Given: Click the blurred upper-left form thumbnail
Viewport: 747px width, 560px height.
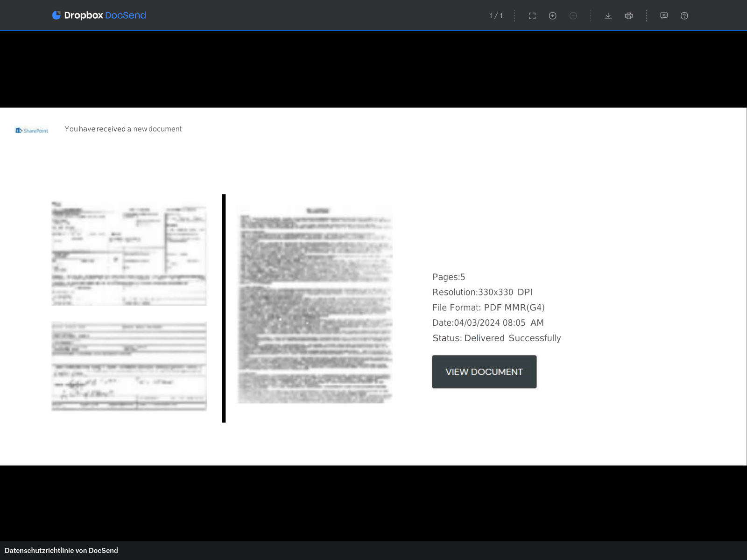Looking at the screenshot, I should coord(129,253).
